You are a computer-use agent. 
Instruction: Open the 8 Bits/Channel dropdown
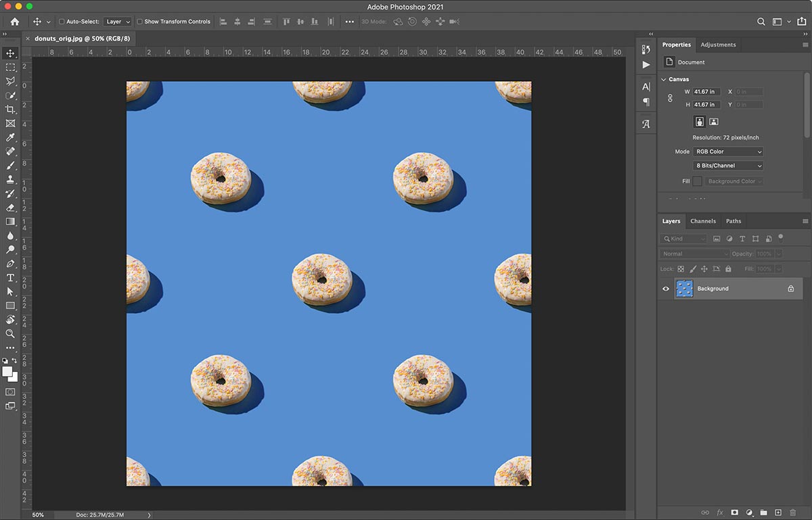pyautogui.click(x=727, y=165)
